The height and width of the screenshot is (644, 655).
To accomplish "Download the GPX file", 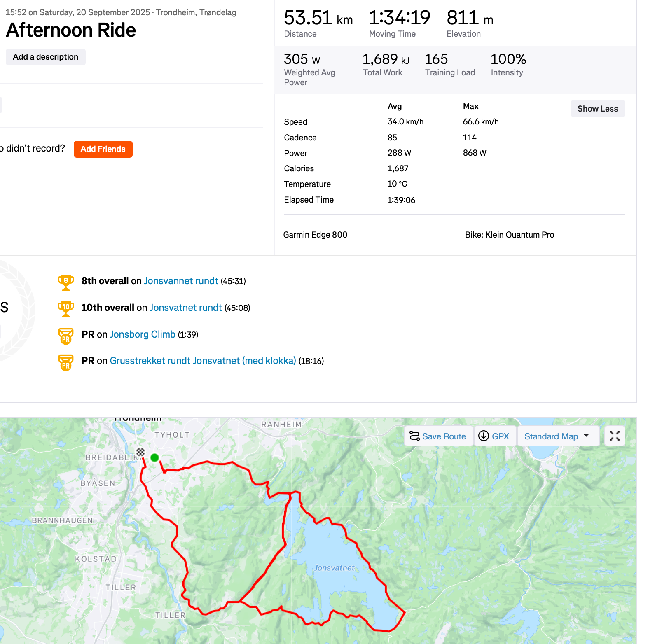I will click(495, 436).
